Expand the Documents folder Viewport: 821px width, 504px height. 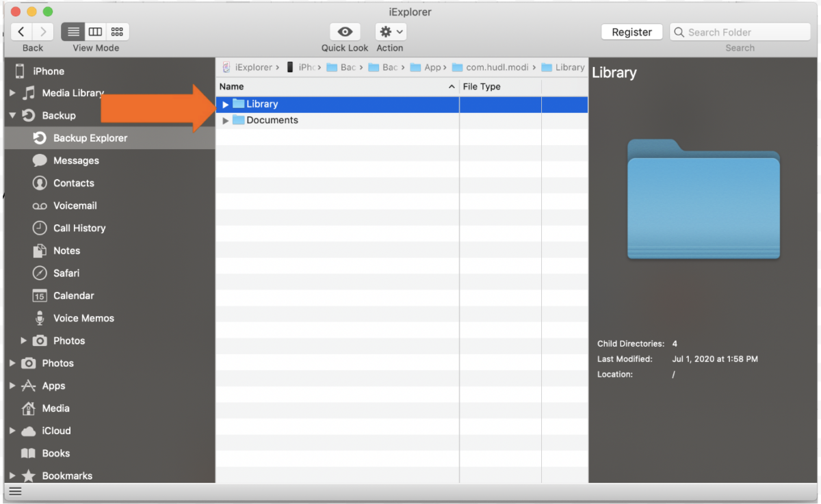pos(226,120)
